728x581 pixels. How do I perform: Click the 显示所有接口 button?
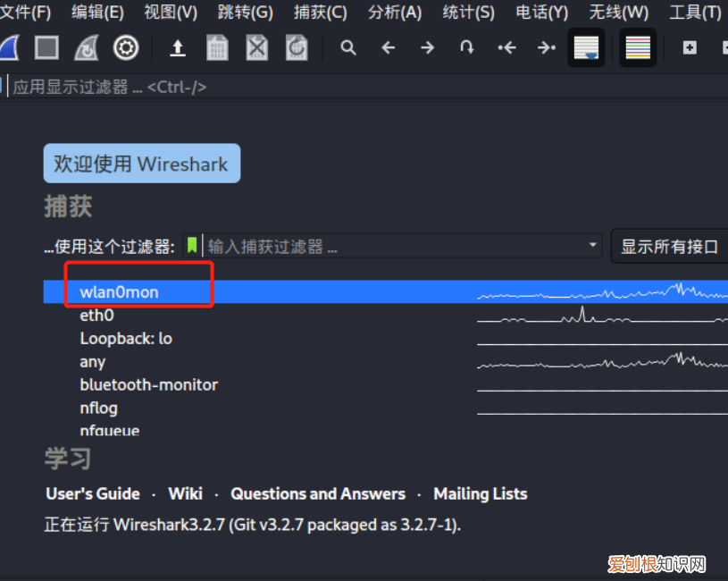coord(668,246)
